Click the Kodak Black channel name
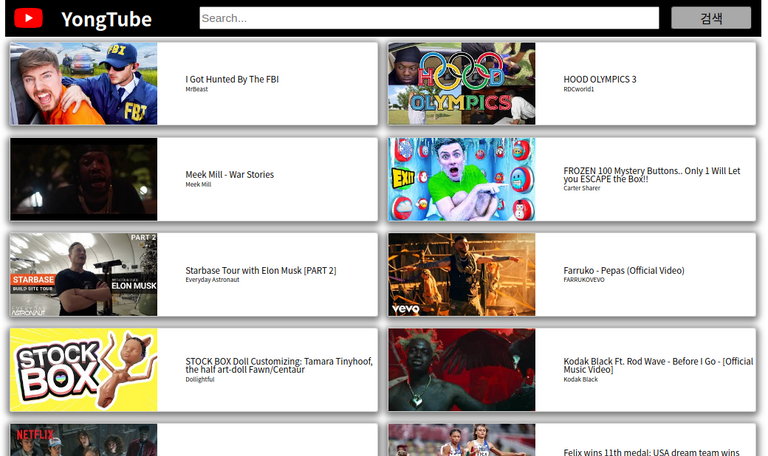Image resolution: width=768 pixels, height=456 pixels. (x=580, y=379)
